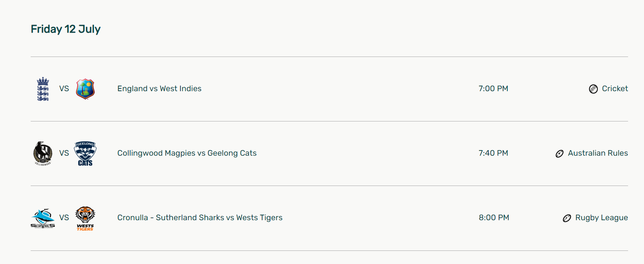Viewport: 644px width, 264px height.
Task: Click the Australian Rules sport label
Action: (598, 153)
